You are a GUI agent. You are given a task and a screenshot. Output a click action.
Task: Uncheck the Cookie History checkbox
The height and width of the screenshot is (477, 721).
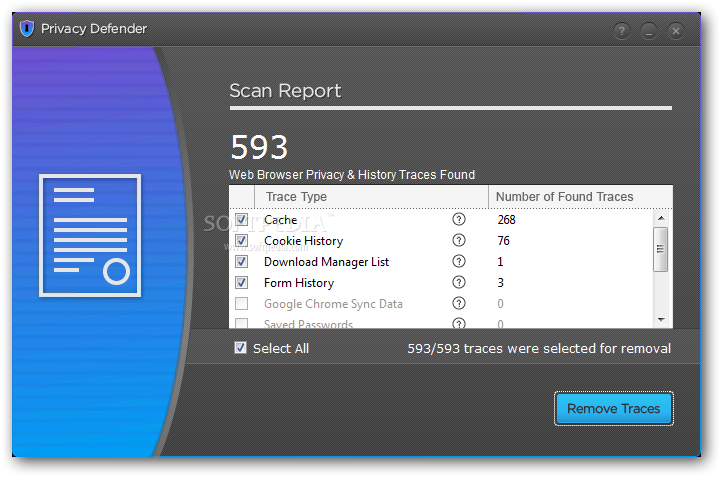pos(241,240)
